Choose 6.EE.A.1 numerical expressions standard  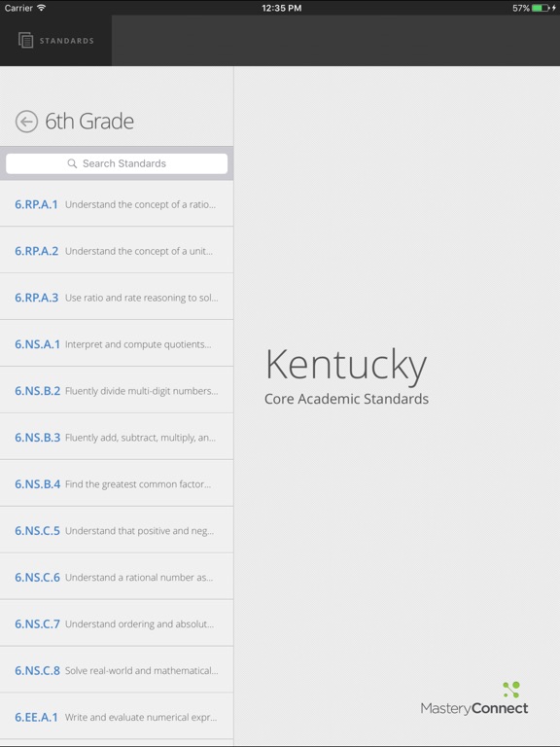coord(117,717)
